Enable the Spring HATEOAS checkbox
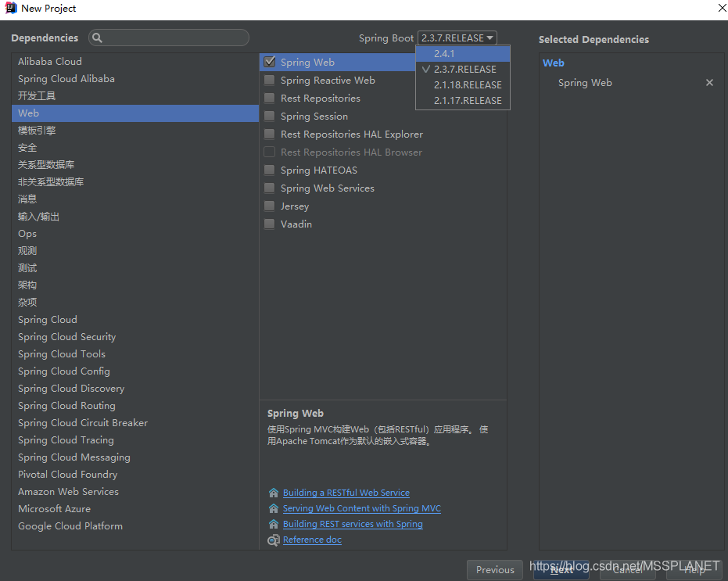The width and height of the screenshot is (728, 581). [269, 170]
